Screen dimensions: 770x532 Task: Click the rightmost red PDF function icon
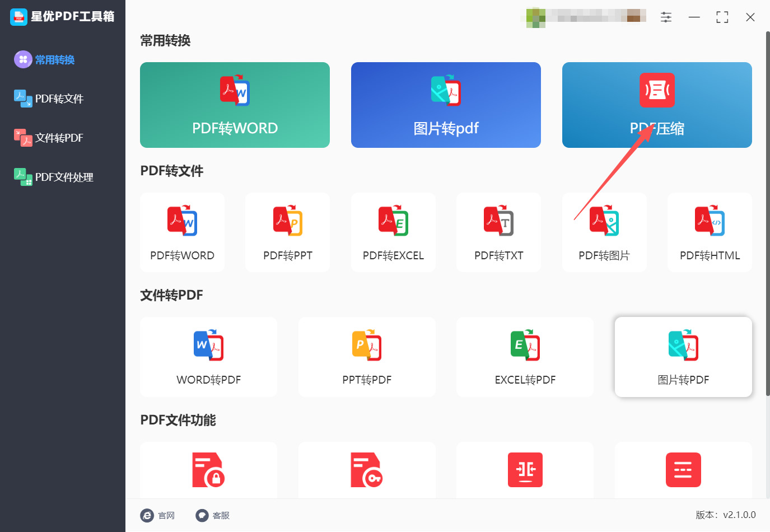683,470
